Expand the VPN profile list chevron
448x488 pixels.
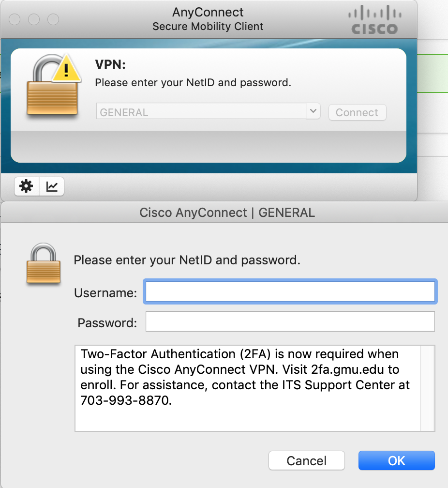click(313, 111)
